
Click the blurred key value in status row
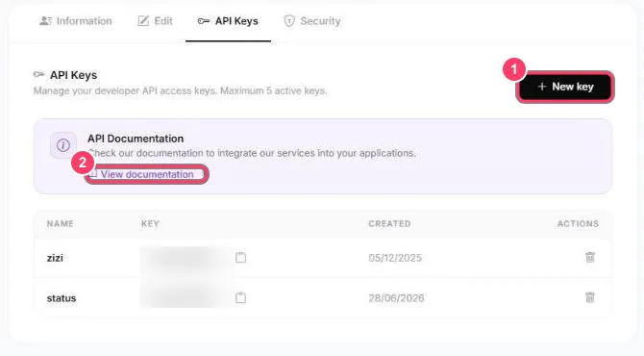185,296
